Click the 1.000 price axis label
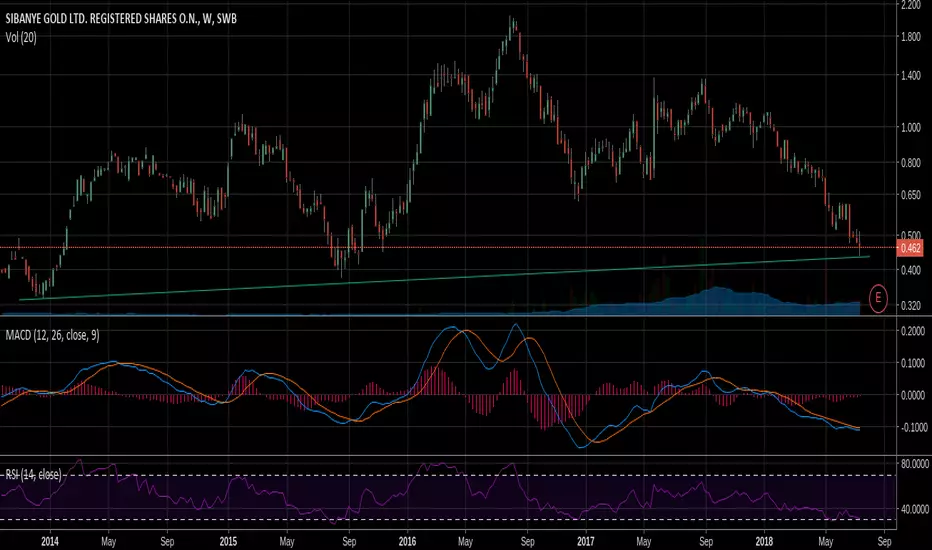The height and width of the screenshot is (550, 932). point(911,127)
